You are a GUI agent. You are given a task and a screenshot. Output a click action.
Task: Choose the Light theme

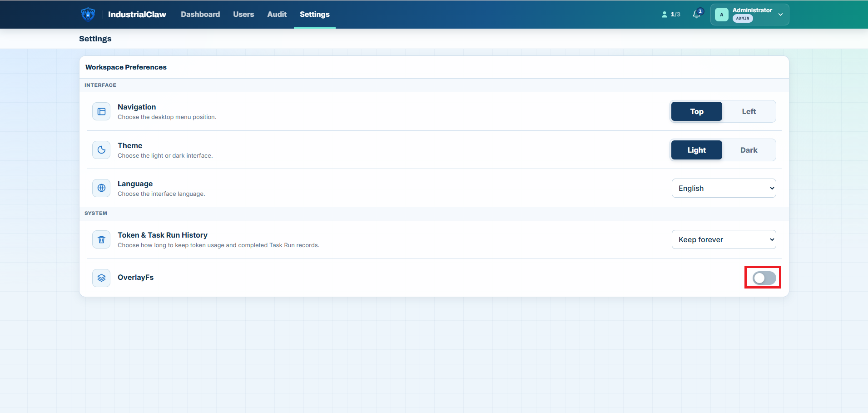(697, 150)
